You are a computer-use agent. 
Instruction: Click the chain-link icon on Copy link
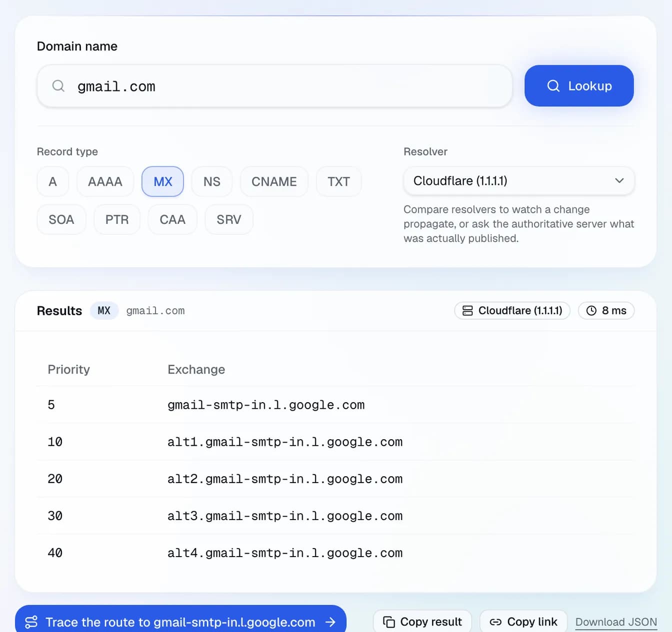coord(495,622)
